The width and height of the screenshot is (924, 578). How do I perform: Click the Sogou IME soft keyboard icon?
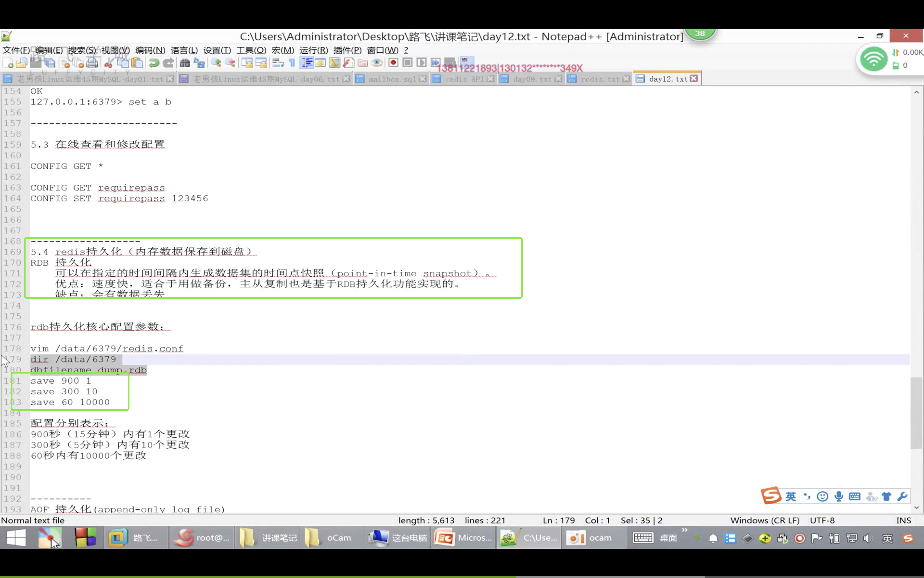(x=854, y=496)
